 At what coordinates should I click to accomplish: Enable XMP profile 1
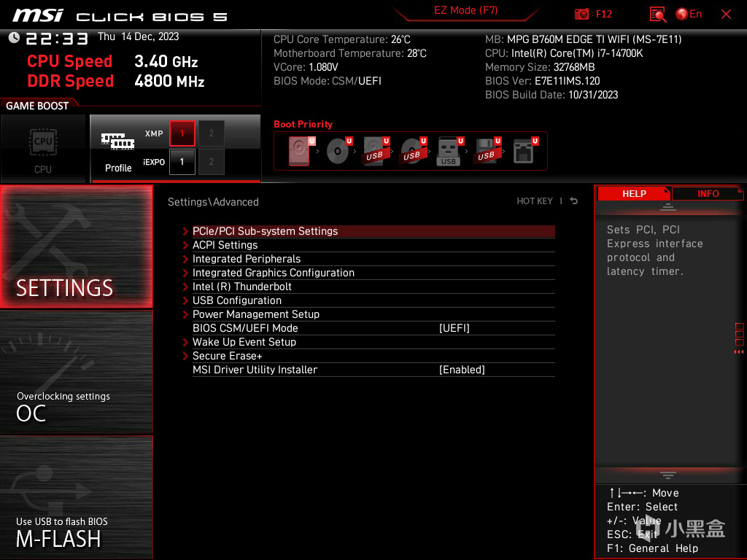pyautogui.click(x=182, y=133)
